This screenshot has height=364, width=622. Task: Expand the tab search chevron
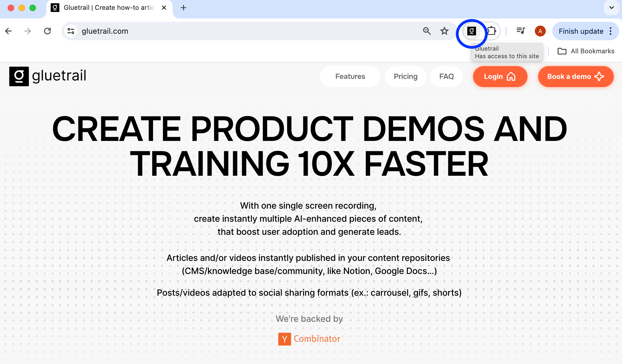click(611, 8)
